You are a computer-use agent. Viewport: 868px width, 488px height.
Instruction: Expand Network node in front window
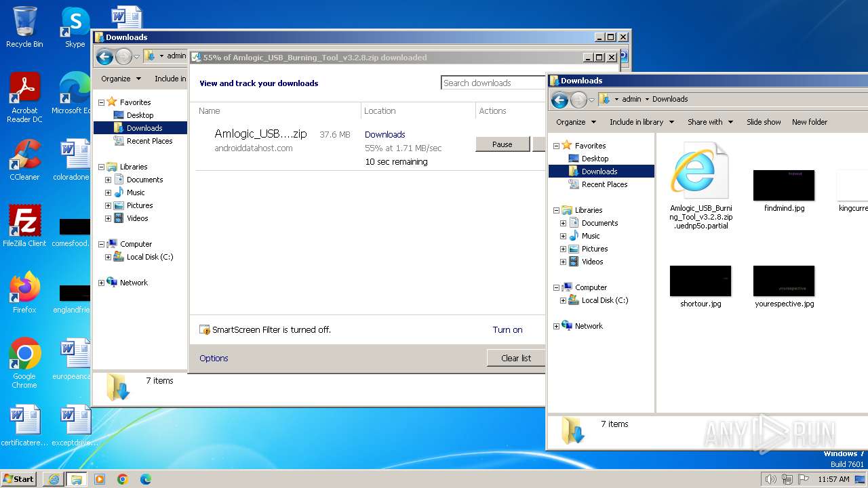point(557,326)
